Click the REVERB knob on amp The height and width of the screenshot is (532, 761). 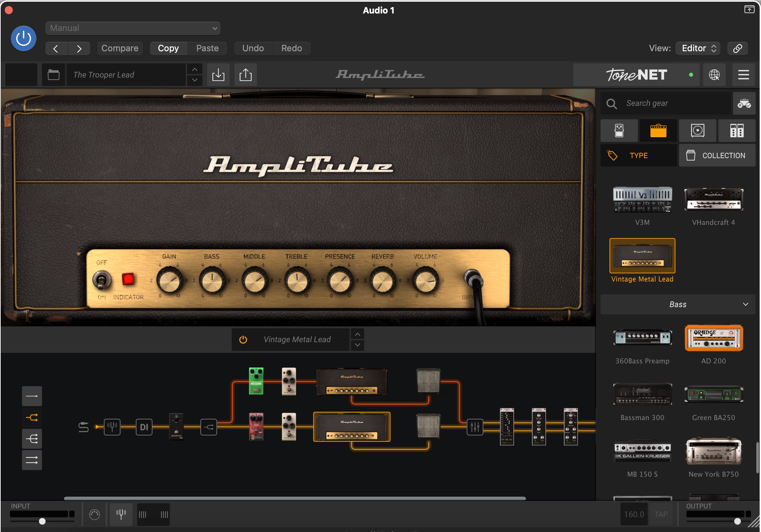[383, 281]
